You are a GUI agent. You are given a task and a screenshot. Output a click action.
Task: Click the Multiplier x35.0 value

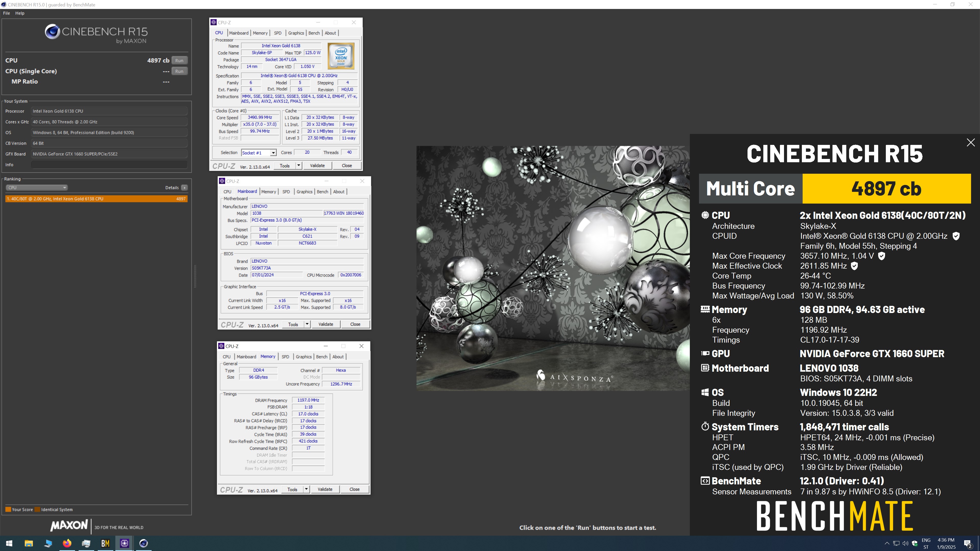(x=260, y=124)
